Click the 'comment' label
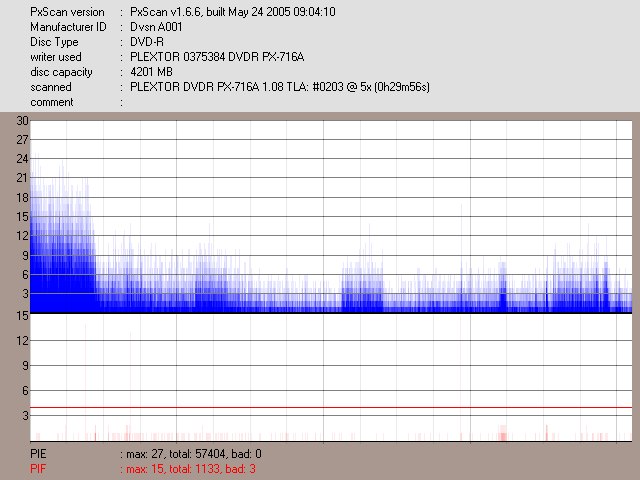The height and width of the screenshot is (480, 640). (x=52, y=102)
